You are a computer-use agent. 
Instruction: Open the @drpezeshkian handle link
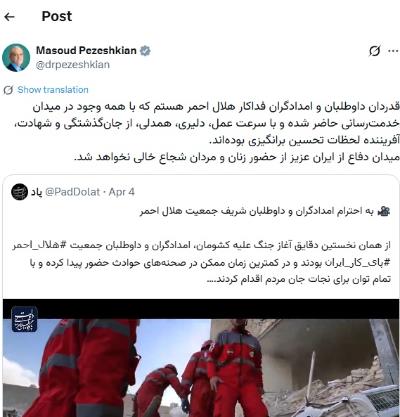pos(73,64)
